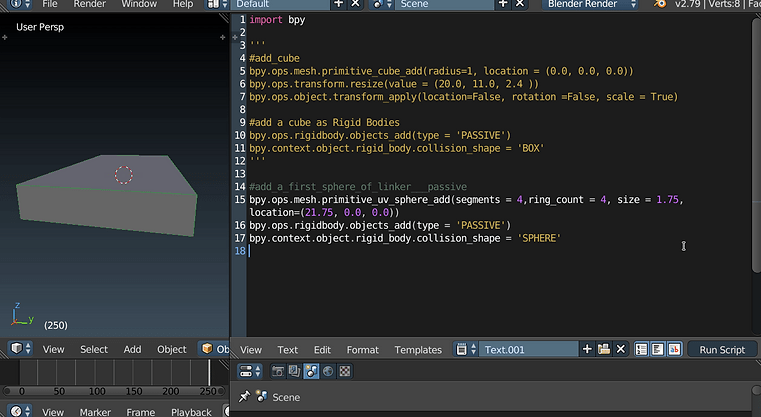Toggle line numbers display
The image size is (761, 417).
pyautogui.click(x=641, y=349)
